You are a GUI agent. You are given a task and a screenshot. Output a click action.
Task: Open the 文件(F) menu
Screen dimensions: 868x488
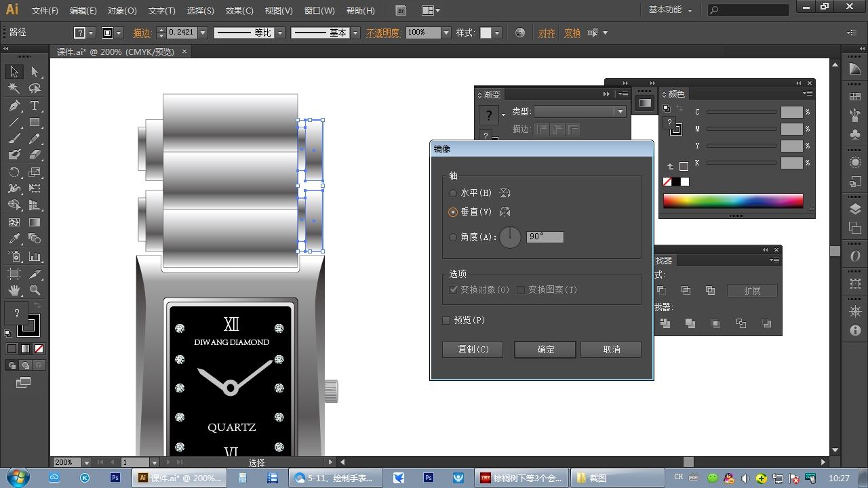pyautogui.click(x=45, y=11)
